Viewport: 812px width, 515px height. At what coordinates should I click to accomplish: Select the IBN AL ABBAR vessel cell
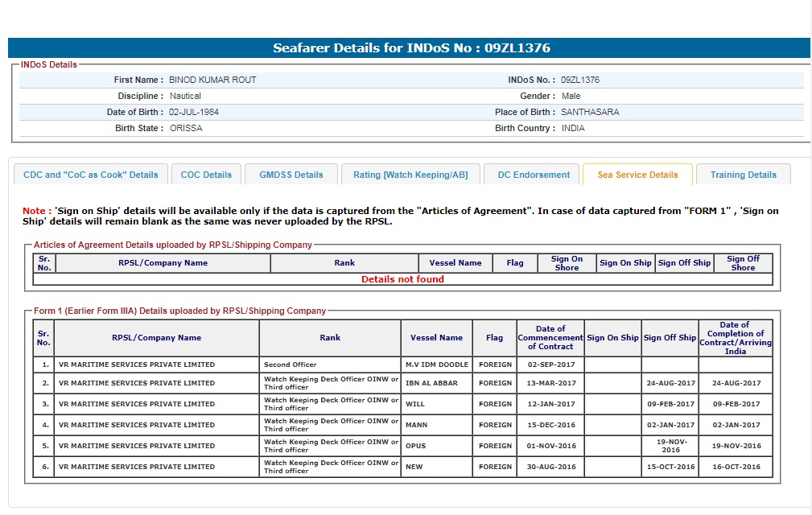click(x=431, y=383)
